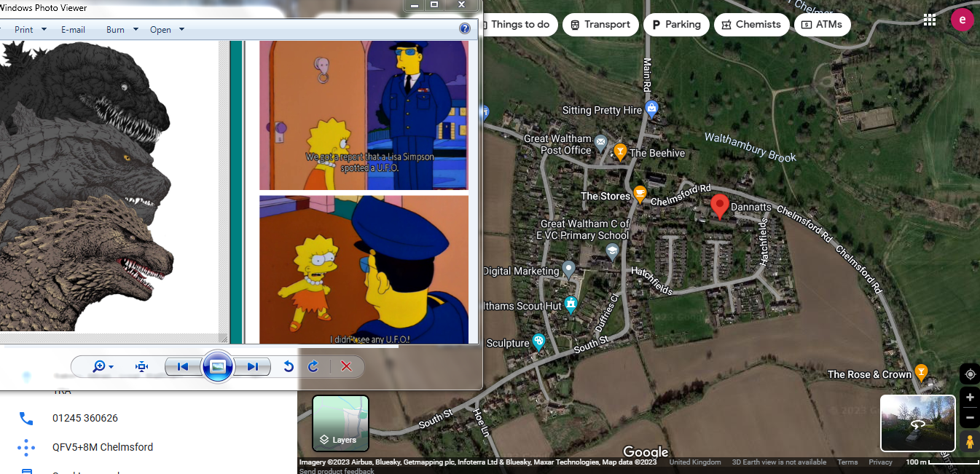Click the Sculpture label
This screenshot has width=980, height=474.
click(x=507, y=343)
